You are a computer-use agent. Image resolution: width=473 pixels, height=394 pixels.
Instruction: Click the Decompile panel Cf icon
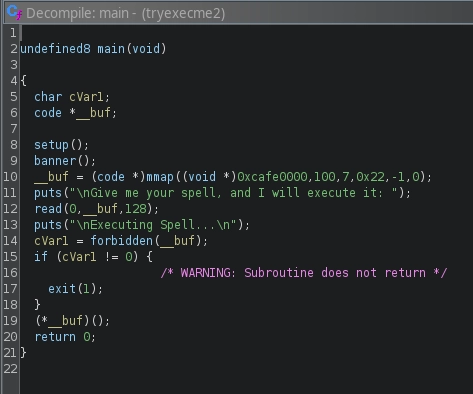click(x=14, y=12)
